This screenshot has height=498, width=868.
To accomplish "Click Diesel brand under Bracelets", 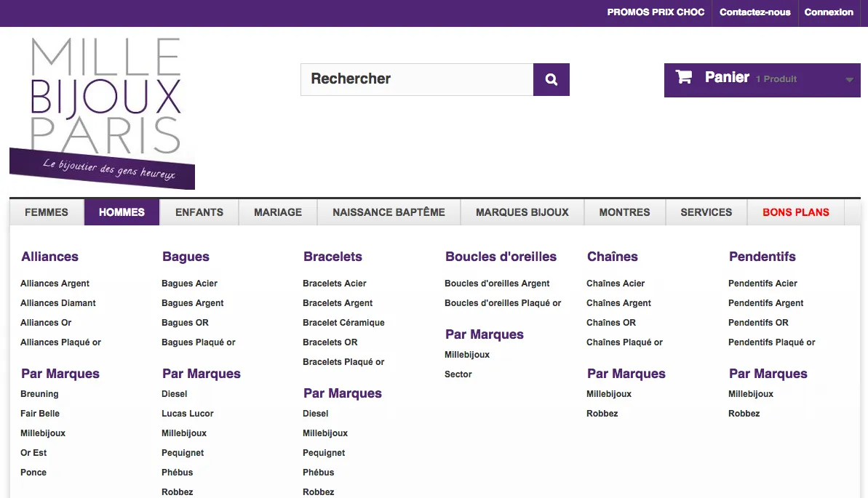I will (x=316, y=414).
